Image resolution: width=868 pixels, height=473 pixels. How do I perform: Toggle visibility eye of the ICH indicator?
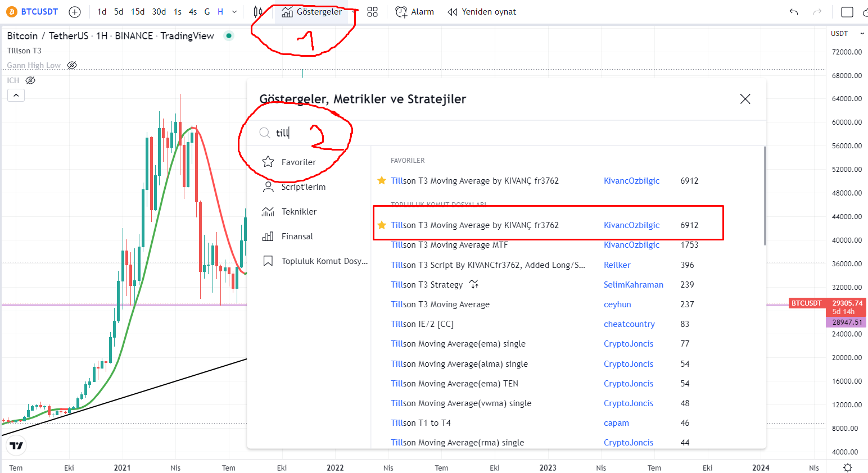tap(30, 80)
